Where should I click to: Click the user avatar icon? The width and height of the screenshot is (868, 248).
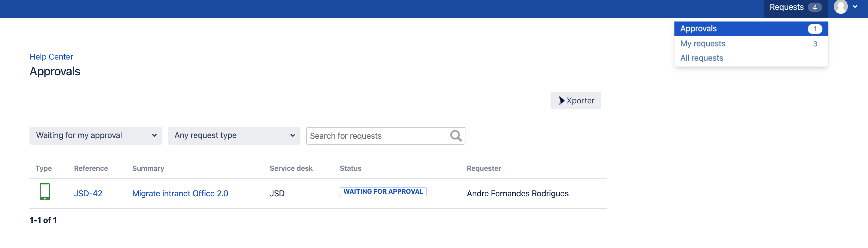pyautogui.click(x=841, y=7)
